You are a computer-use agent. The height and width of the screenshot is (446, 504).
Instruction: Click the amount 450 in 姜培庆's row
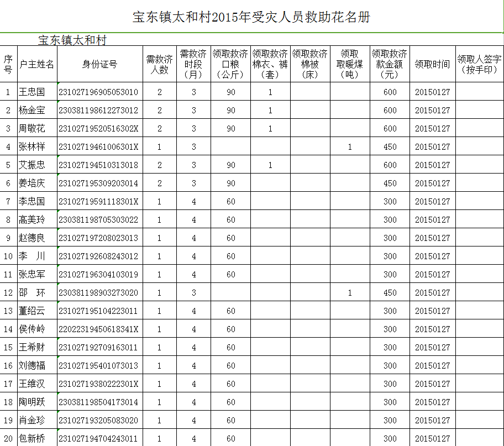[390, 183]
